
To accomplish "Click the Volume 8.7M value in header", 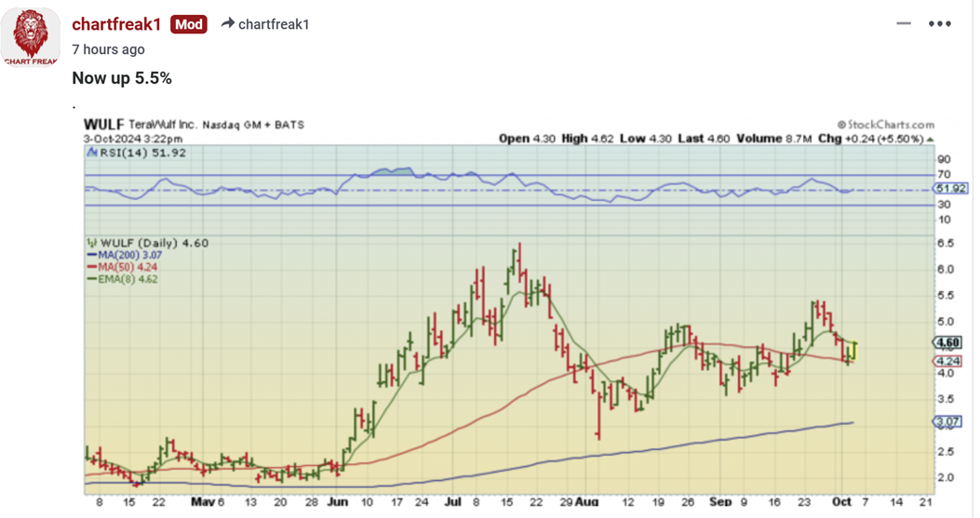I will pyautogui.click(x=774, y=139).
